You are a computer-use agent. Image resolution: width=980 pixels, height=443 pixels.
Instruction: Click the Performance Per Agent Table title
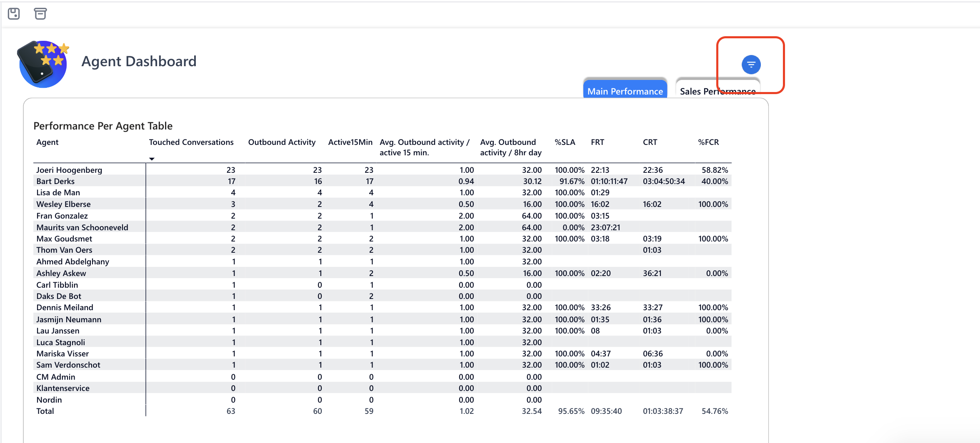click(x=103, y=126)
